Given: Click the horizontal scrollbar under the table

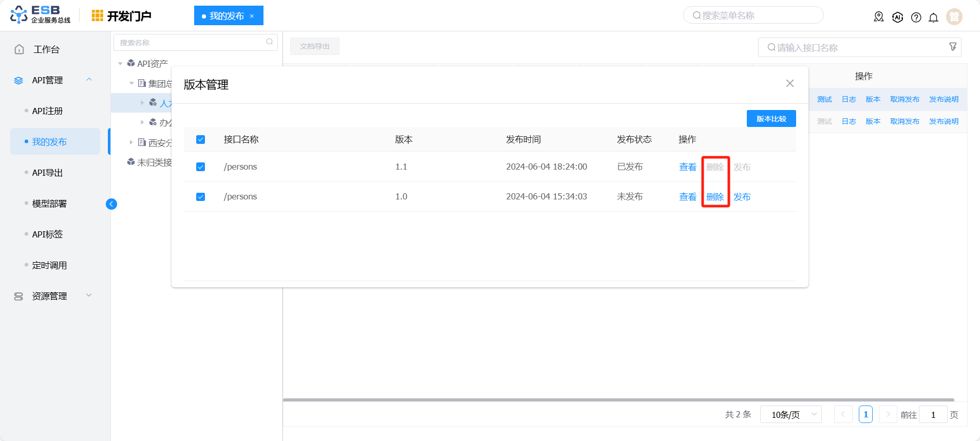Looking at the screenshot, I should pos(618,399).
